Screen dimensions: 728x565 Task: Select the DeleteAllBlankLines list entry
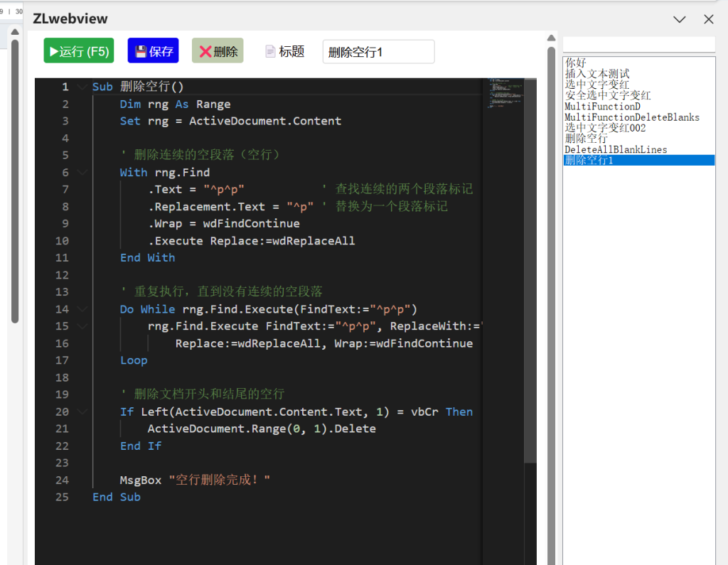[616, 149]
